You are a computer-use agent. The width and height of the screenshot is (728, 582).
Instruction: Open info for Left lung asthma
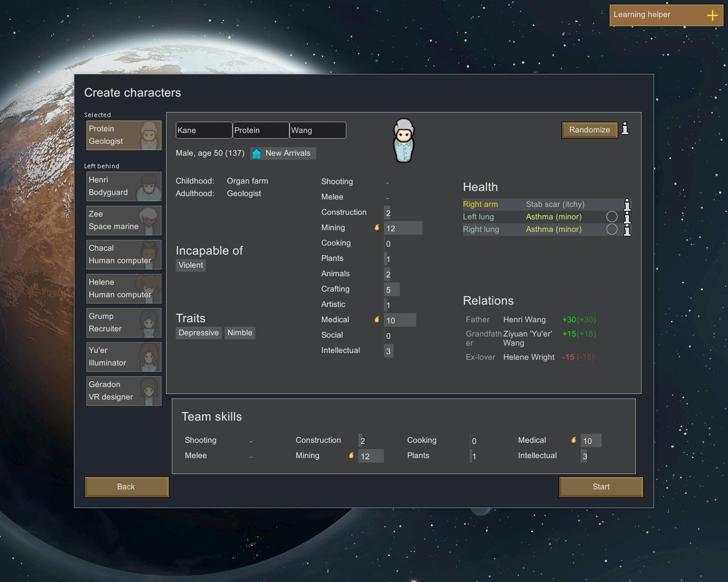627,217
